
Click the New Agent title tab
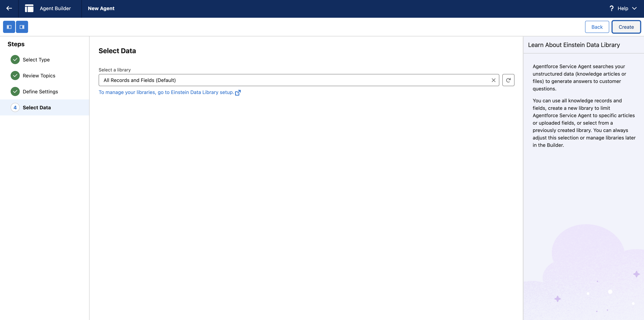(x=101, y=8)
